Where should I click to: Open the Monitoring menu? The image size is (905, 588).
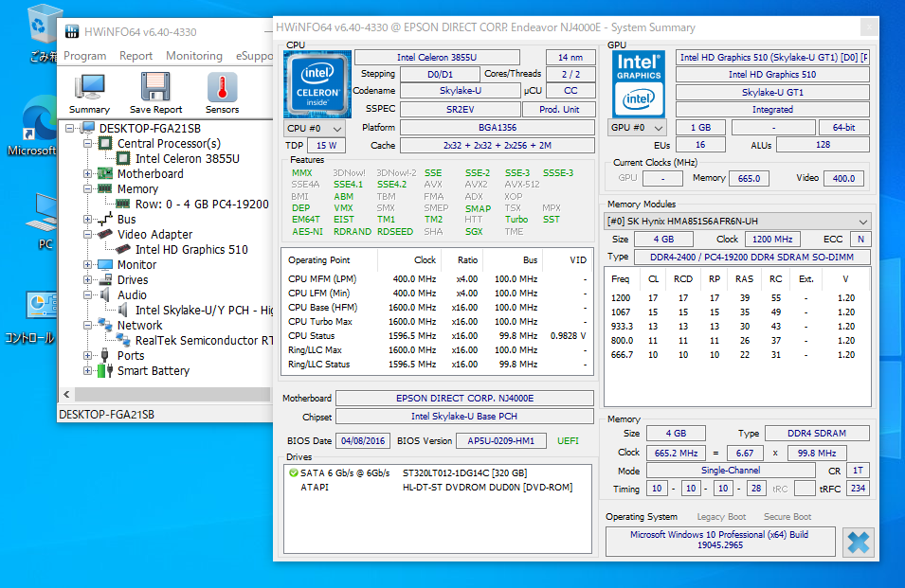[x=193, y=56]
